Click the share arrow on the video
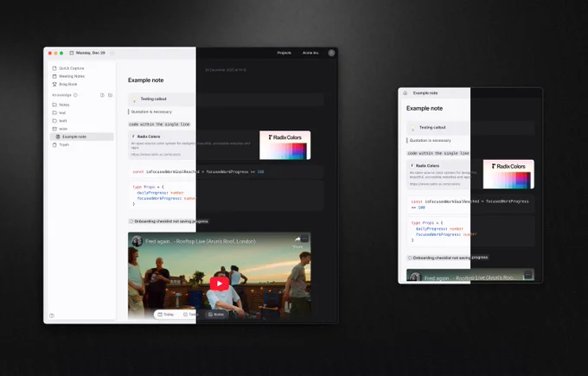 (x=297, y=239)
